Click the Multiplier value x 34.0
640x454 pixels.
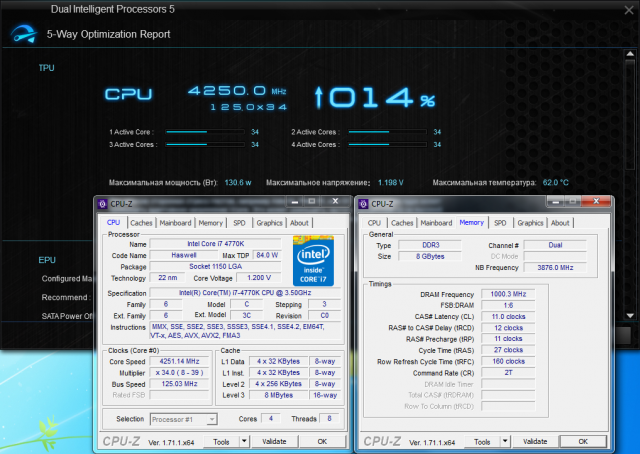point(179,372)
